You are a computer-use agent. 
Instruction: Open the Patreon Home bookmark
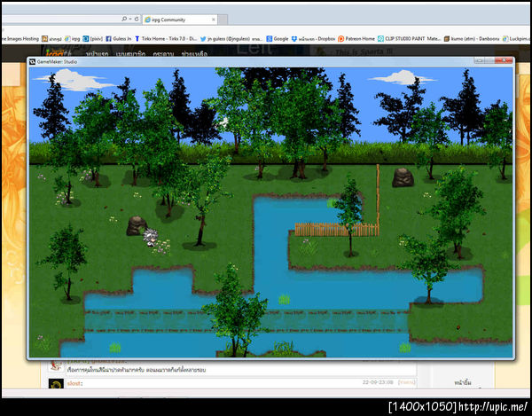click(x=356, y=39)
